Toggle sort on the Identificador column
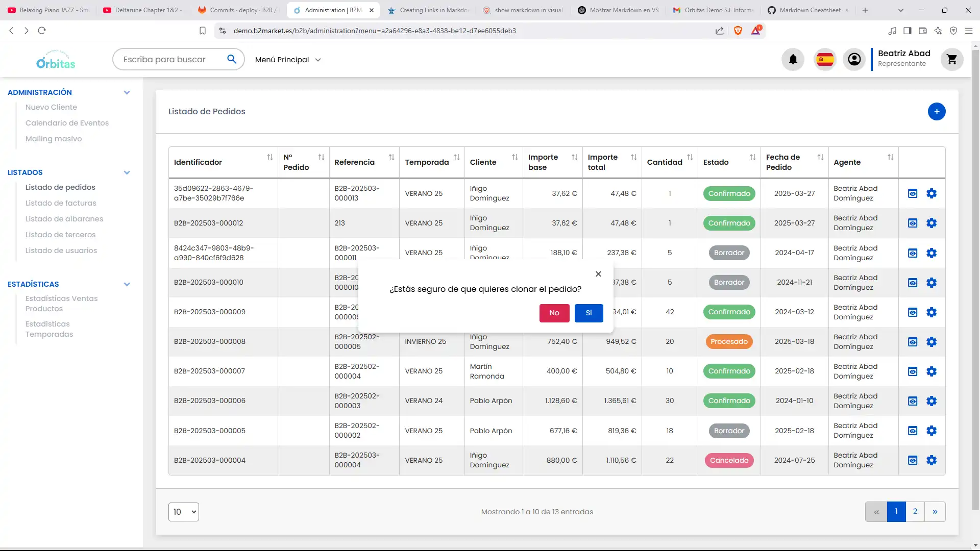Viewport: 980px width, 551px height. click(x=270, y=157)
